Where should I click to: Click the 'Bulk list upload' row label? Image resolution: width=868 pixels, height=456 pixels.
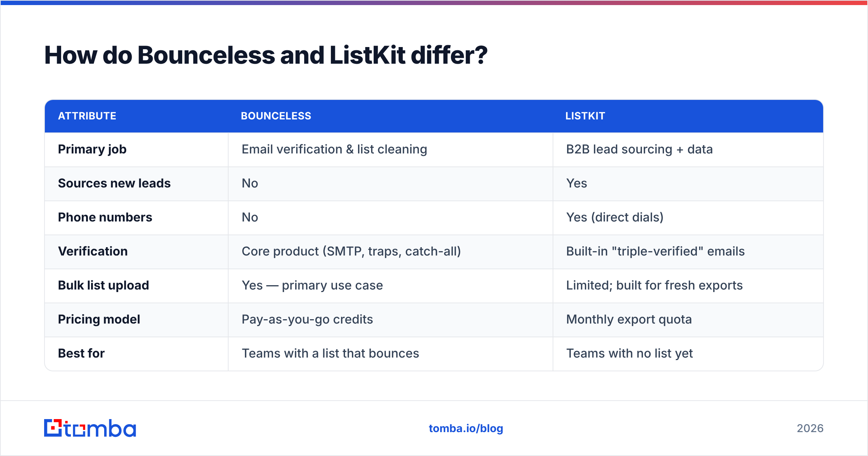click(x=103, y=285)
